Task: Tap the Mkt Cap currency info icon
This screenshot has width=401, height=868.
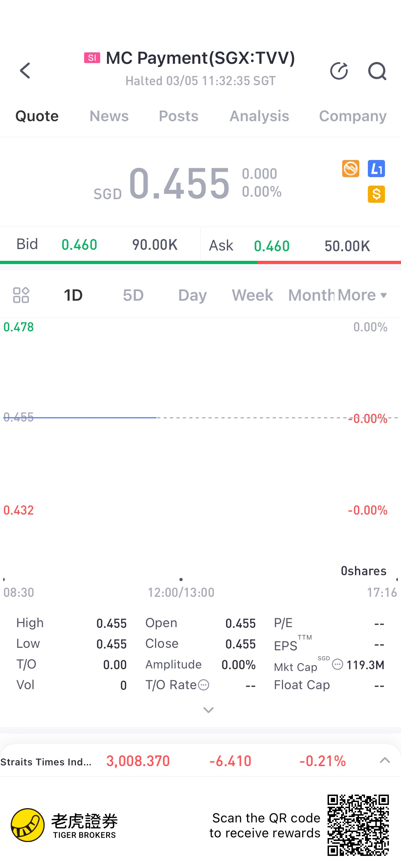Action: pyautogui.click(x=337, y=665)
